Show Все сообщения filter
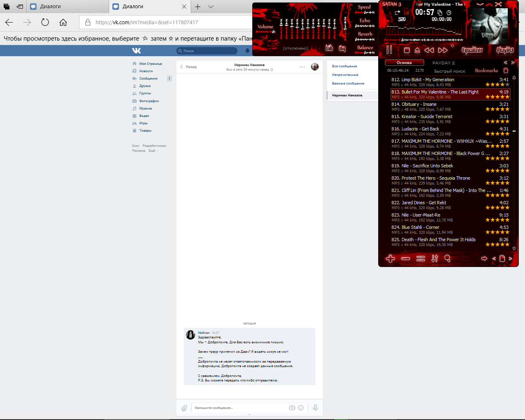This screenshot has width=525, height=420. coord(345,66)
